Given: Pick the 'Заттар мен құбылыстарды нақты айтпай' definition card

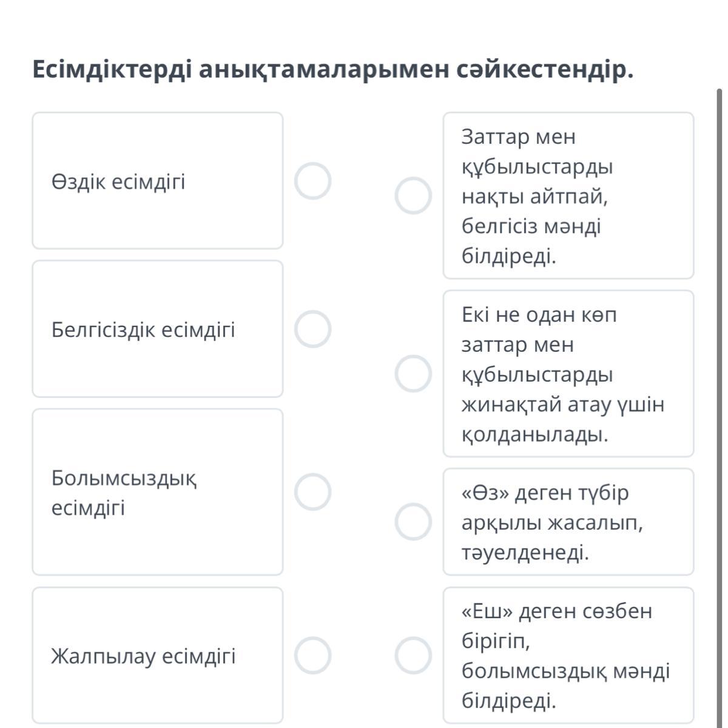Looking at the screenshot, I should pos(568,196).
